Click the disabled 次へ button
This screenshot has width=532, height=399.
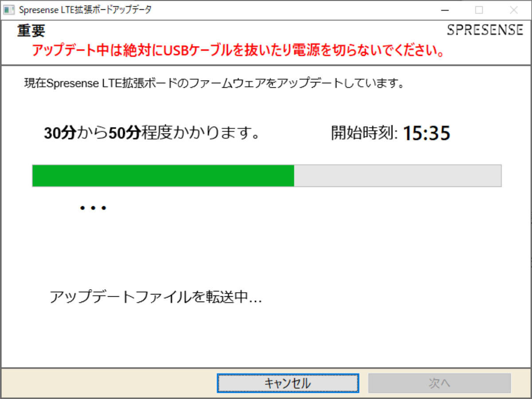(439, 383)
